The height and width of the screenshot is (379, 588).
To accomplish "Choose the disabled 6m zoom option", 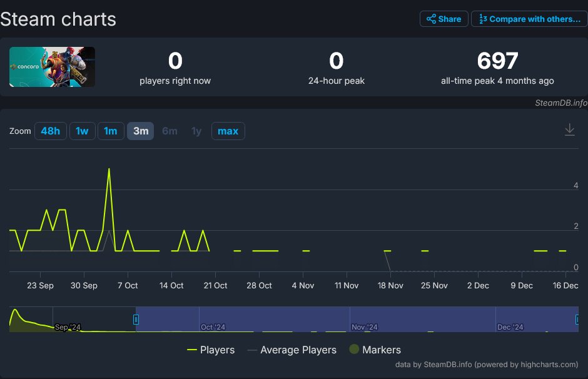I will [x=170, y=131].
